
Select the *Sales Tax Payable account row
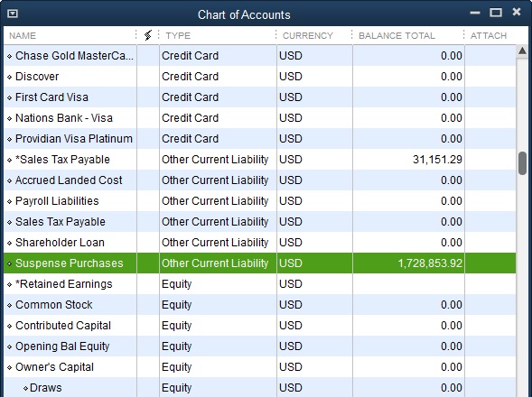pyautogui.click(x=260, y=160)
